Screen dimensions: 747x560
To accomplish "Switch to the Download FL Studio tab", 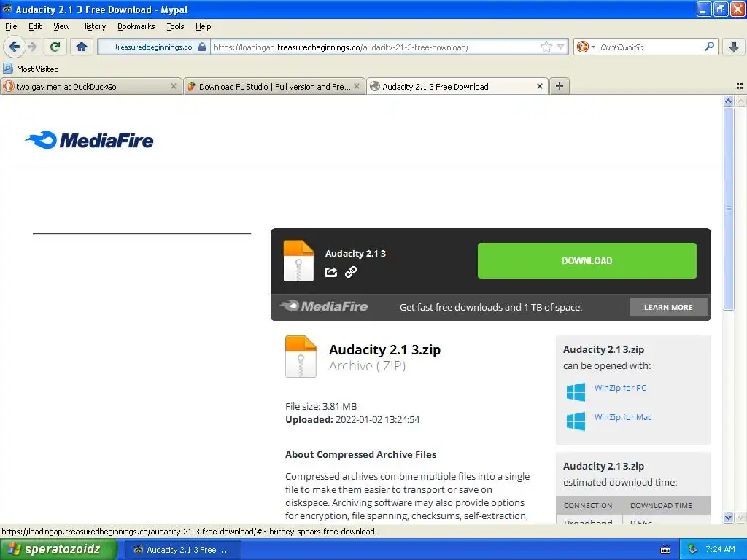I will pos(274,86).
